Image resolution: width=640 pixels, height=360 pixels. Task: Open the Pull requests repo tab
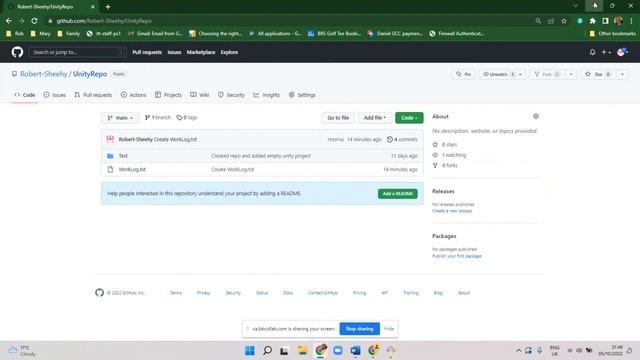click(93, 95)
